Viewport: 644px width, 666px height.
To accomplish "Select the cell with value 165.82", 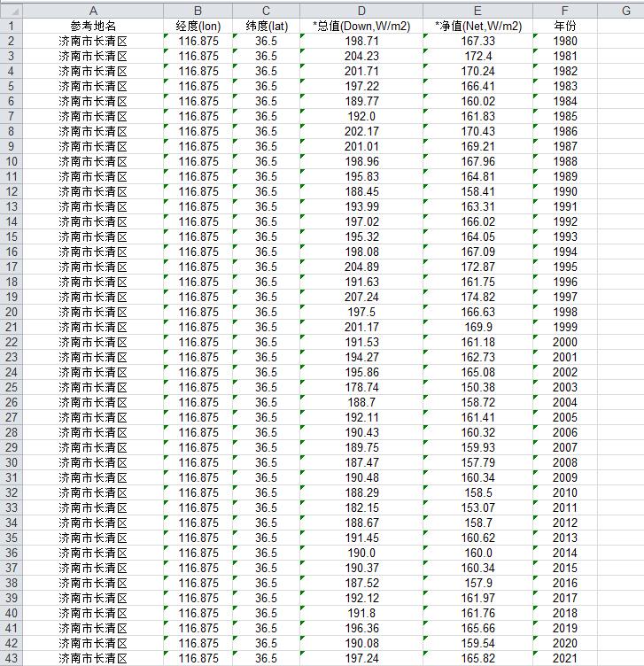I will [x=477, y=658].
